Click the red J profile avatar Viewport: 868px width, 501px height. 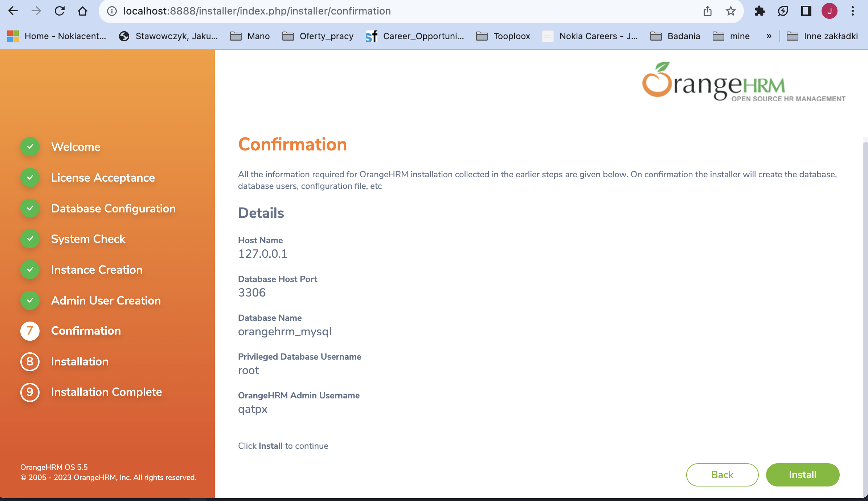[830, 11]
